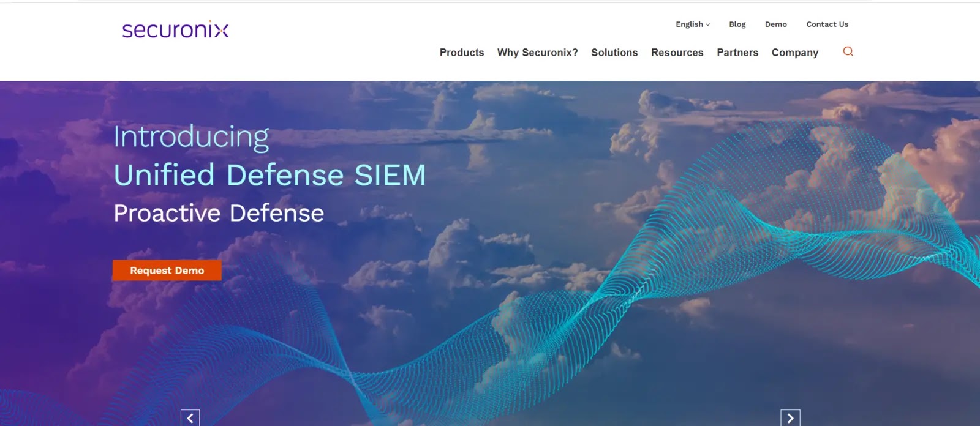The width and height of the screenshot is (980, 426).
Task: Open the search magnifier icon
Action: (848, 51)
